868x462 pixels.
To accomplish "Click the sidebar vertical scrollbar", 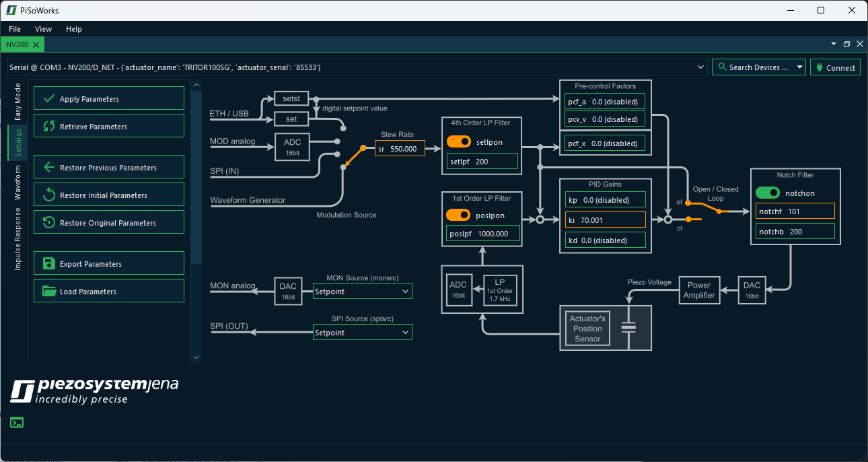I will tap(196, 176).
